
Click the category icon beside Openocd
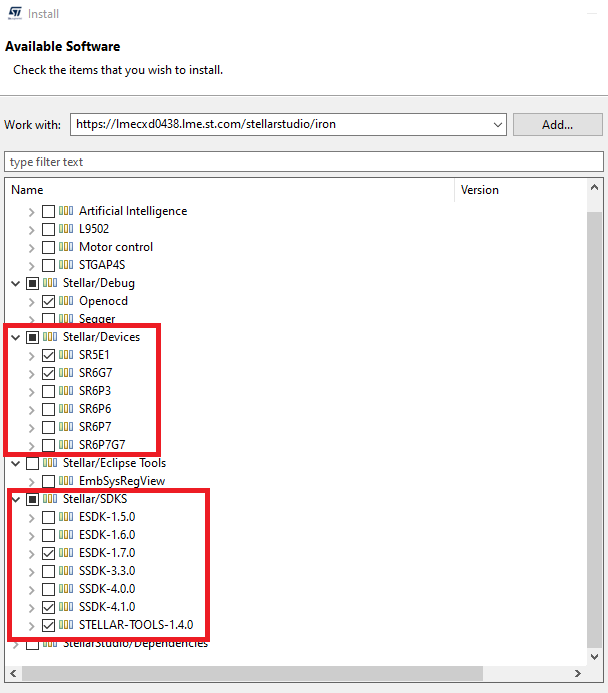(x=66, y=301)
